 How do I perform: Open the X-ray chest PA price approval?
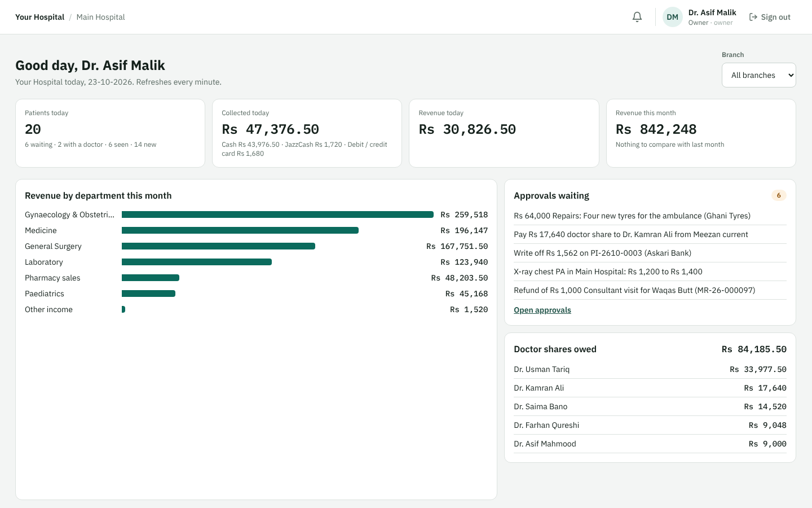click(x=650, y=271)
